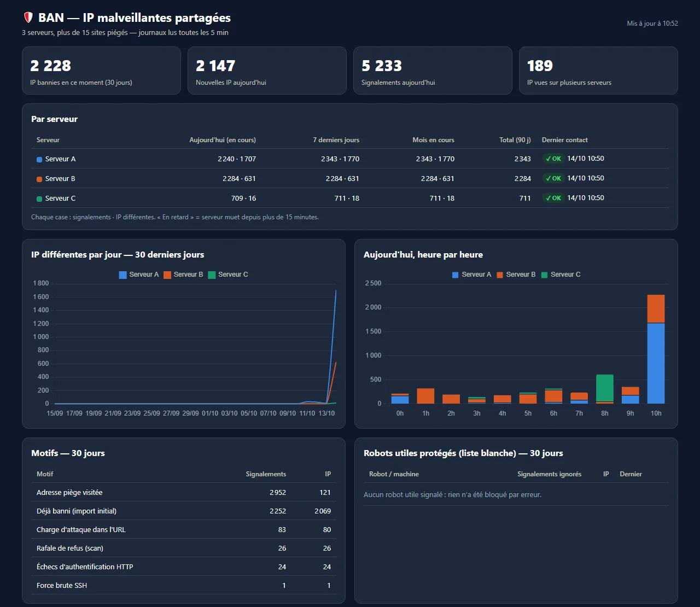Click the 'Aujourd'hui, heure par heure' title
Screen dimensions: 700x607
click(423, 255)
